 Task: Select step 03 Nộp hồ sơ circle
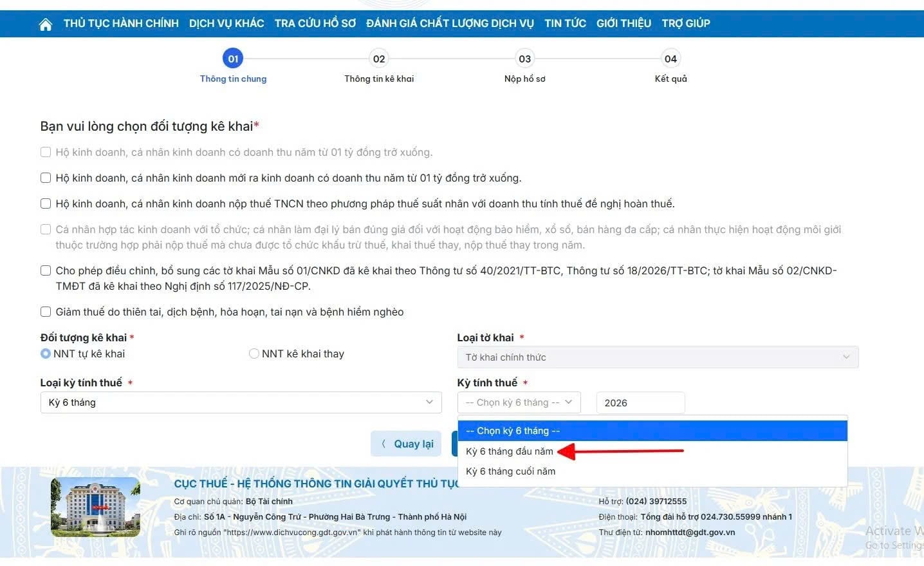click(525, 59)
